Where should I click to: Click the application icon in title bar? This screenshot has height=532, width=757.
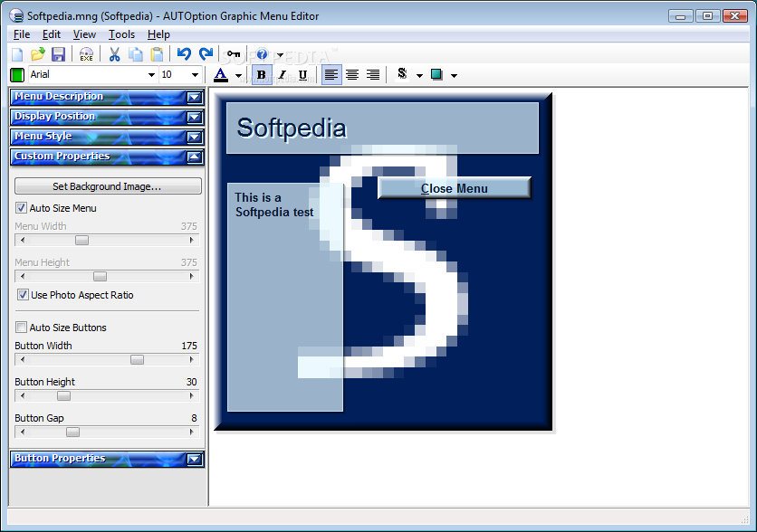pos(16,16)
